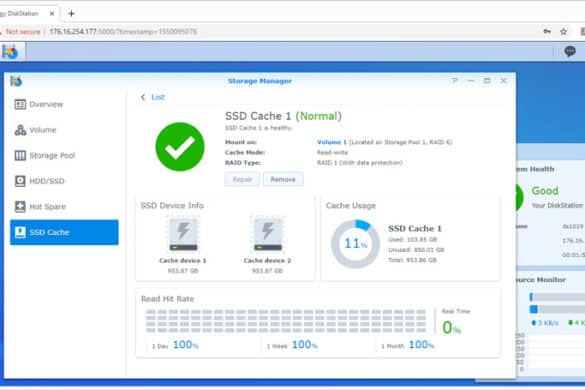This screenshot has width=585, height=390.
Task: Select the SSD Cache section
Action: pyautogui.click(x=64, y=232)
